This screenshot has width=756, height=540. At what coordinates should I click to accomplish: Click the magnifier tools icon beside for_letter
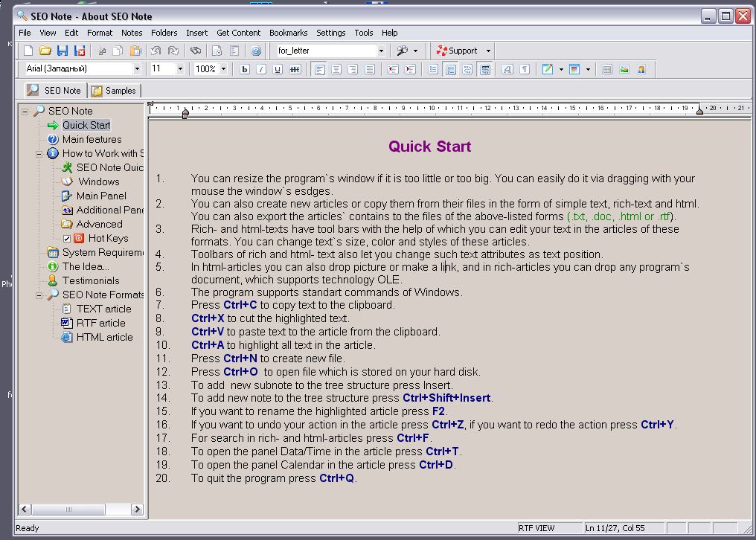tap(402, 51)
